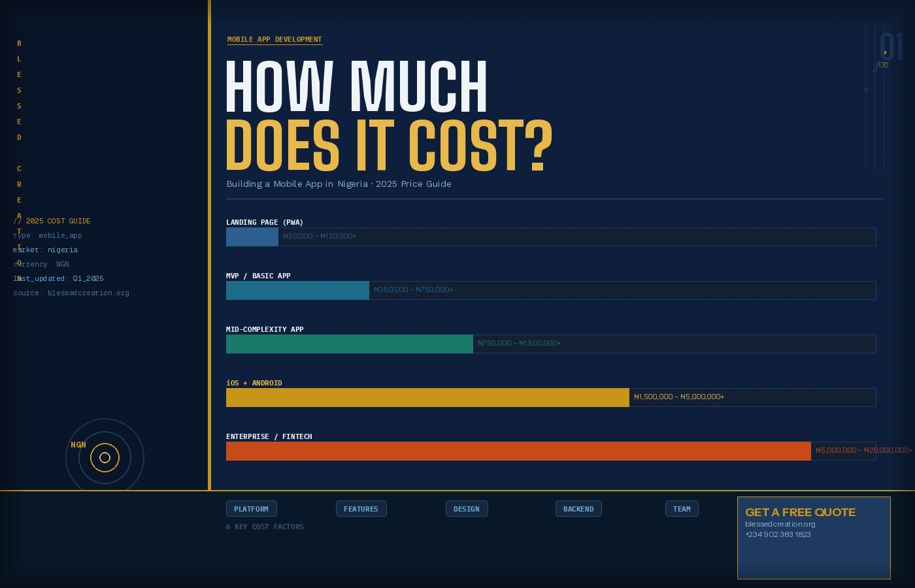Select the TEAM cost factor tag
This screenshot has height=588, width=915.
(x=682, y=509)
